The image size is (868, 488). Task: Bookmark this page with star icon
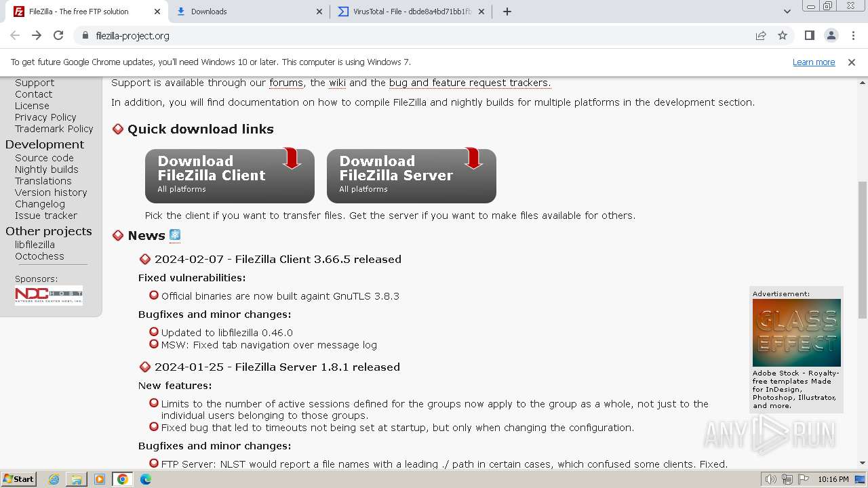pyautogui.click(x=783, y=35)
